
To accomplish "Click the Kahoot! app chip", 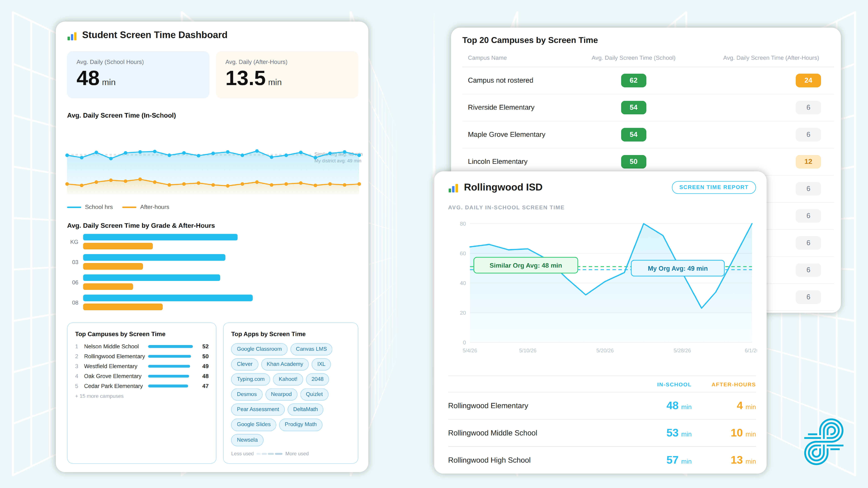I will click(x=288, y=379).
